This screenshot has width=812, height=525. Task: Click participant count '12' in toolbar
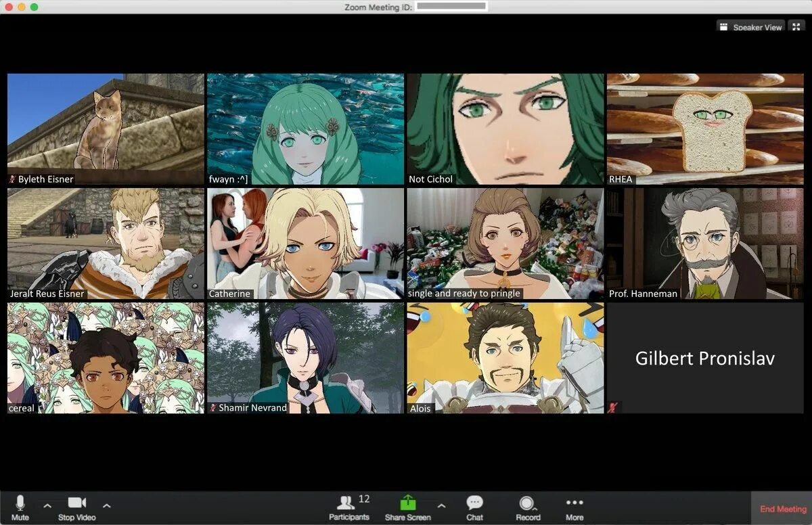point(364,499)
